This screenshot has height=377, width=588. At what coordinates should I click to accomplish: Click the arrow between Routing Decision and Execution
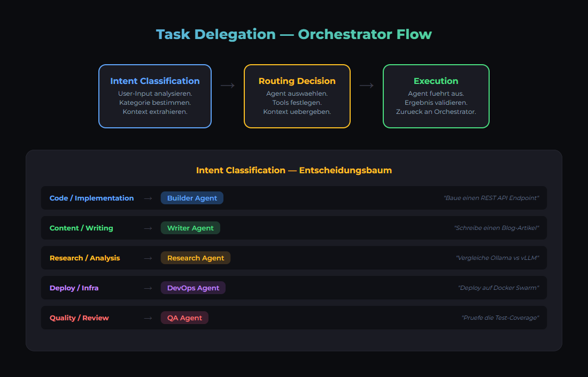367,86
